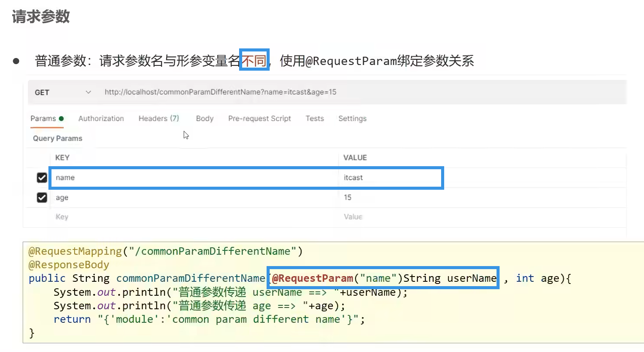This screenshot has height=352, width=644.
Task: Edit the value 15 cell
Action: tap(436, 198)
